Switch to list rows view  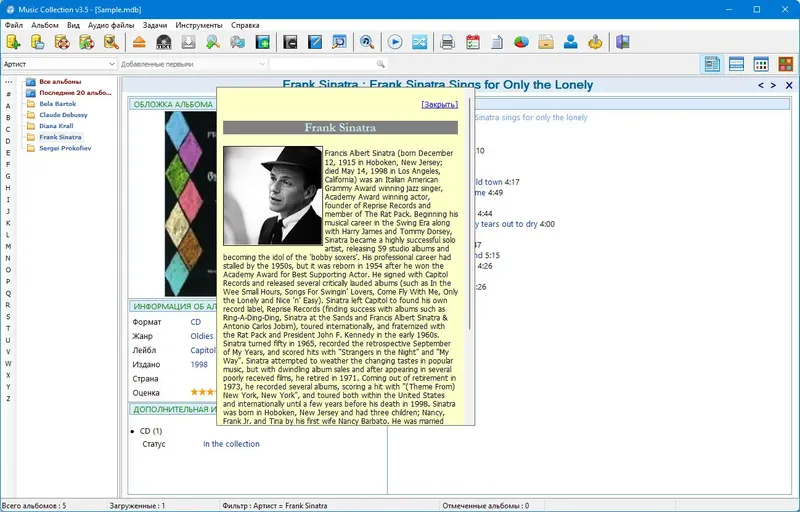pyautogui.click(x=736, y=64)
